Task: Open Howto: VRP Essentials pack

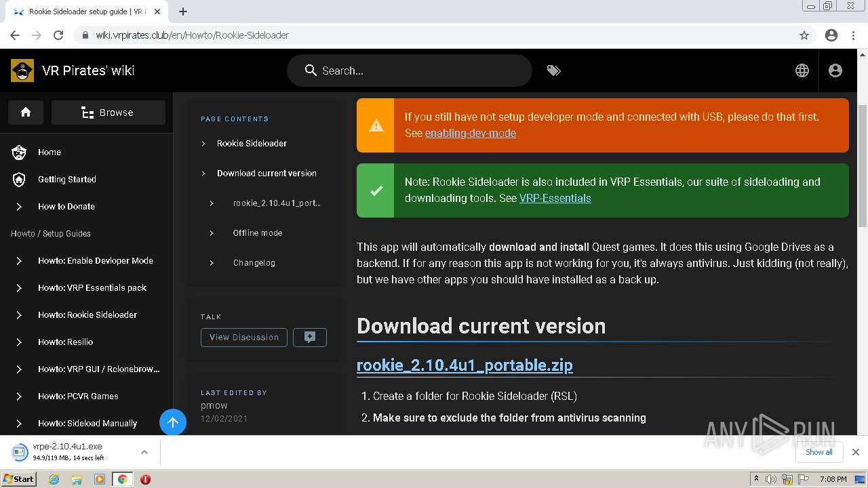Action: 92,288
